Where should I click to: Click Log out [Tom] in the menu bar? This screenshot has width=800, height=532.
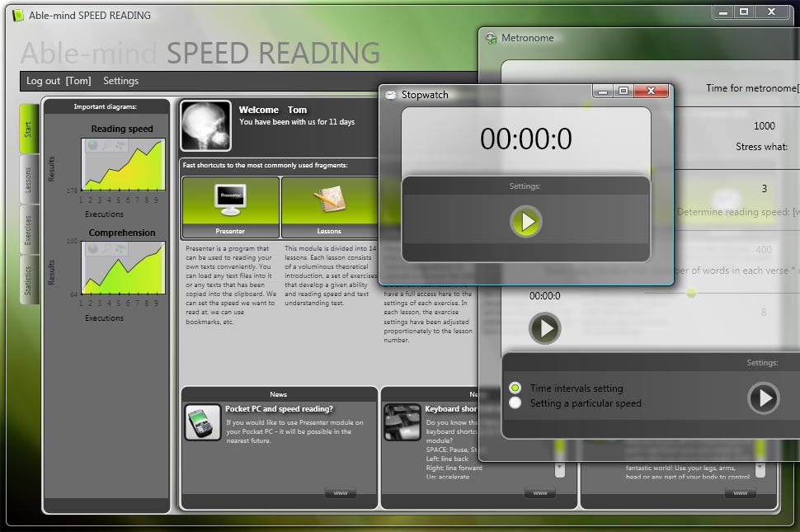(x=59, y=81)
